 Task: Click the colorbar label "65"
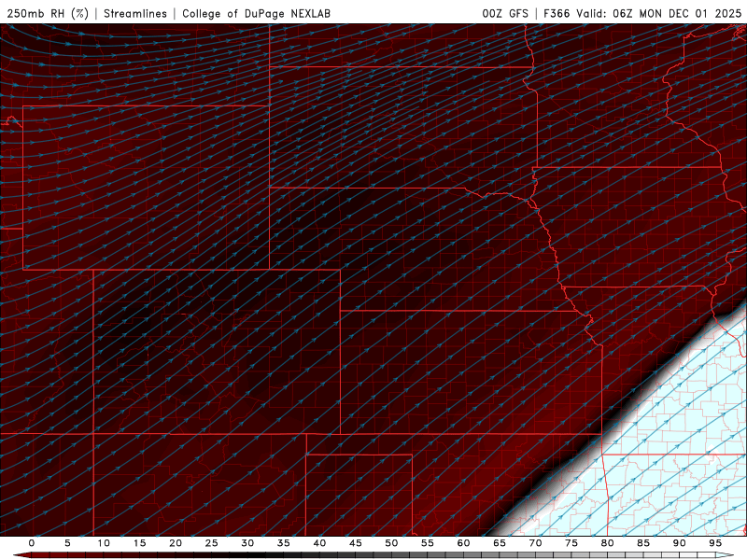point(500,543)
